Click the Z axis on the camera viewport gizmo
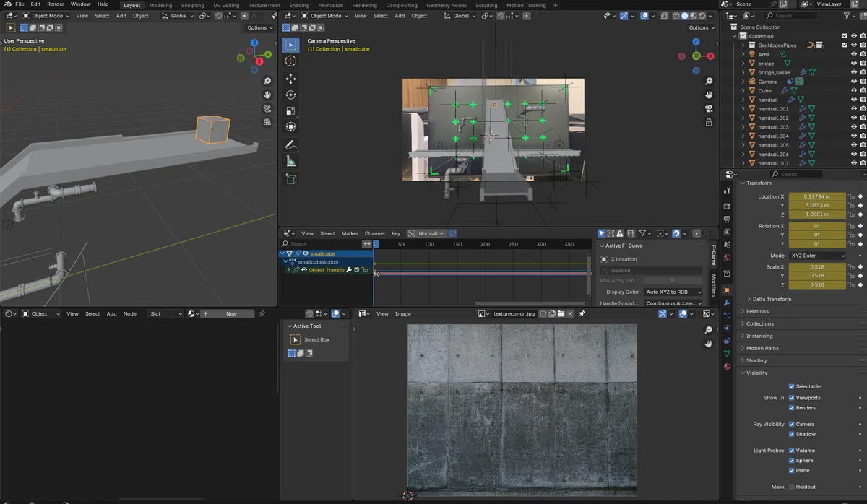The image size is (867, 504). point(696,43)
